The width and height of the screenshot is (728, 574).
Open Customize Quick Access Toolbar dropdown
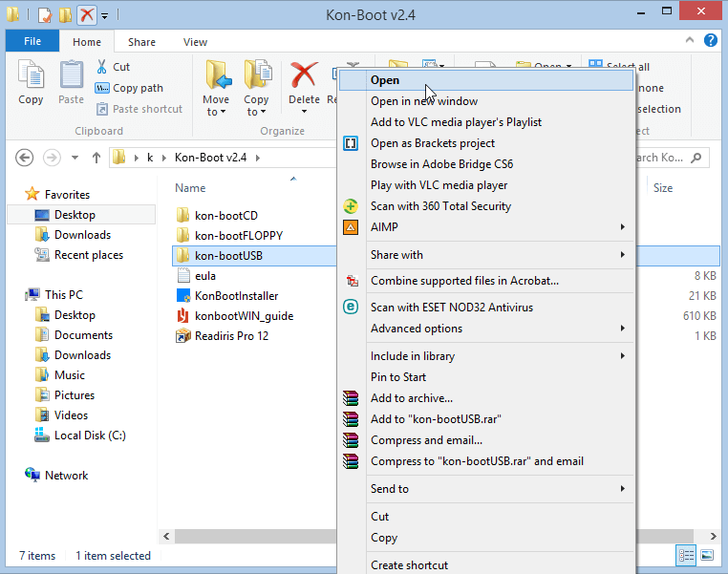(105, 16)
